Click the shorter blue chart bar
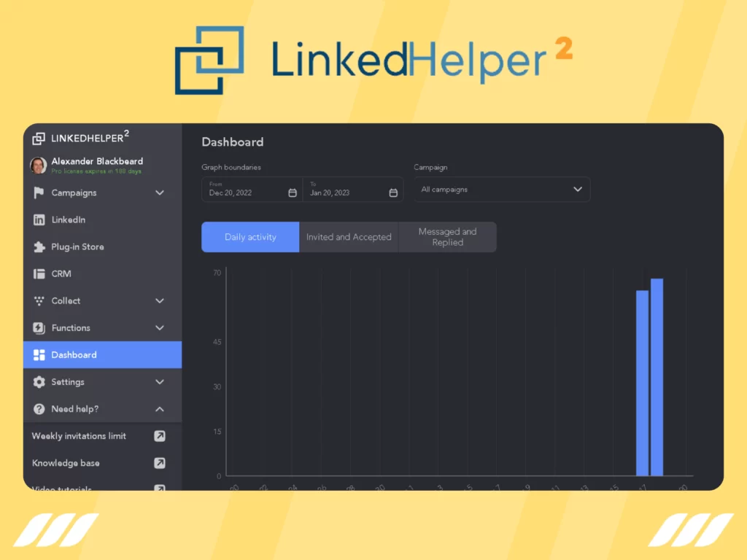The height and width of the screenshot is (560, 747). coord(642,383)
